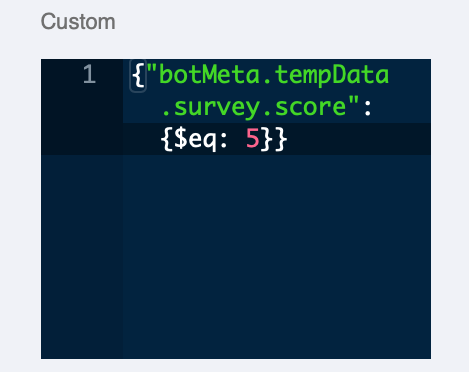The height and width of the screenshot is (372, 469).
Task: Click the opening curly brace at line start
Action: point(138,76)
